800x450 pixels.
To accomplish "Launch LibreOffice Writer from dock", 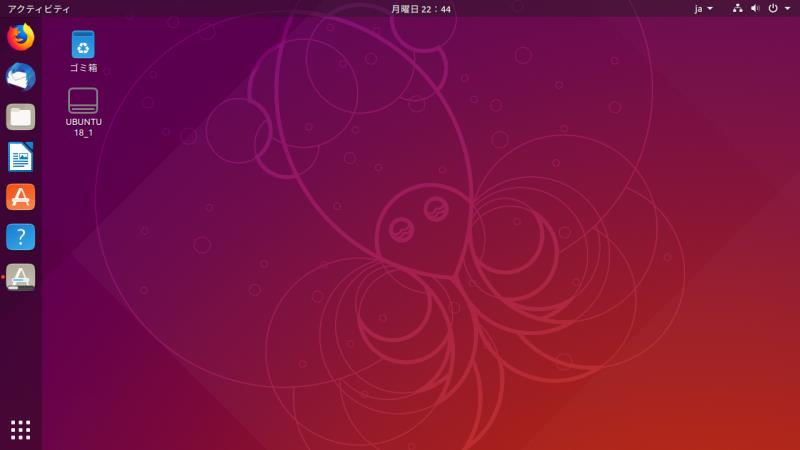I will pyautogui.click(x=20, y=157).
